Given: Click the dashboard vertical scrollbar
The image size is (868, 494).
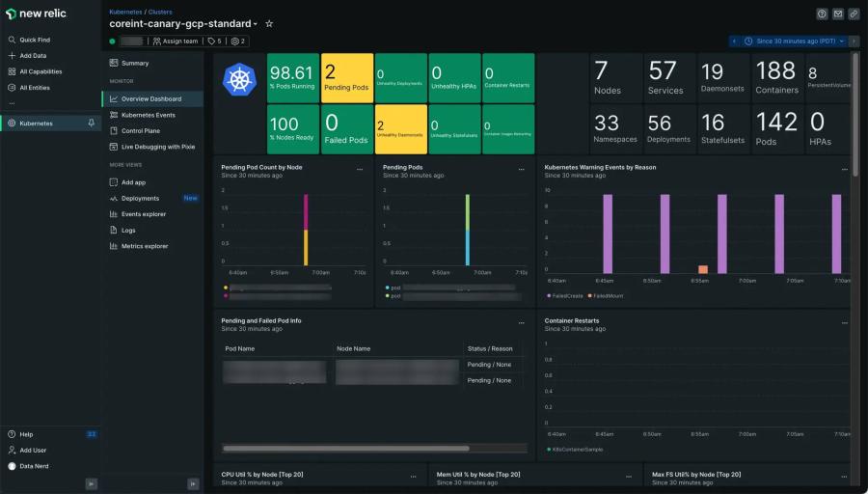Looking at the screenshot, I should [855, 115].
